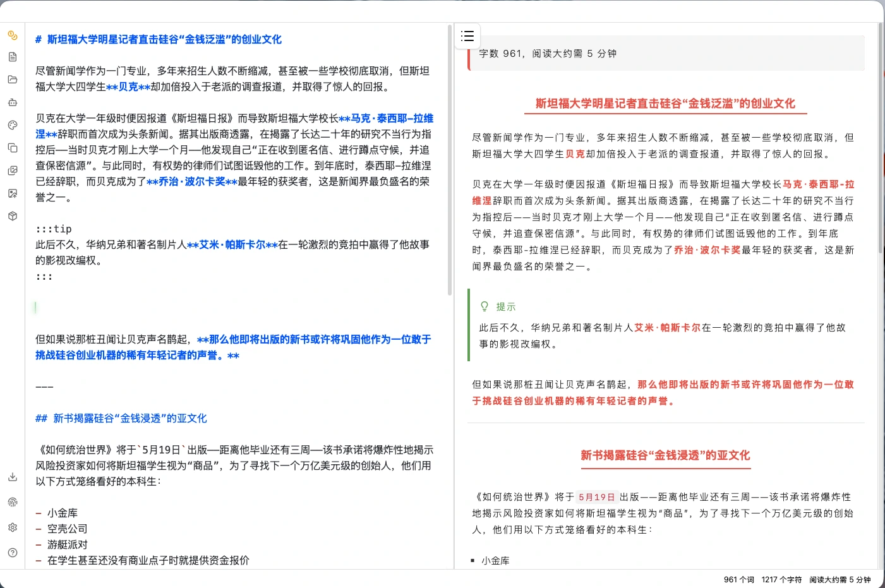Open the robot AI assistant icon
This screenshot has width=885, height=588.
(x=12, y=102)
